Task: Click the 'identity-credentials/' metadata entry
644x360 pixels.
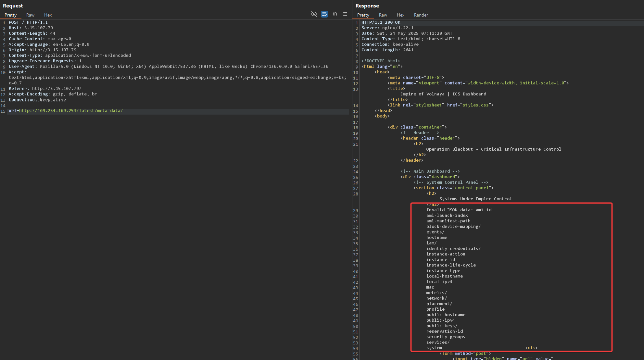Action: tap(454, 249)
